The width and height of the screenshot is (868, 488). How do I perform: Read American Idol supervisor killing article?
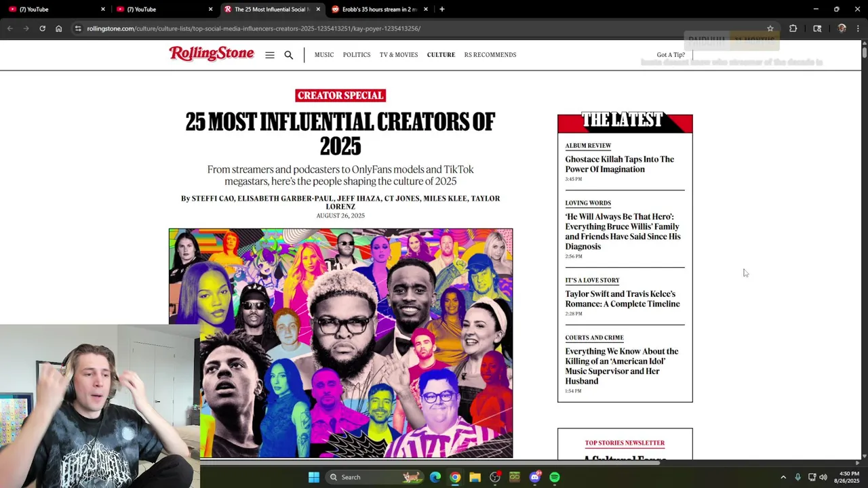tap(622, 366)
